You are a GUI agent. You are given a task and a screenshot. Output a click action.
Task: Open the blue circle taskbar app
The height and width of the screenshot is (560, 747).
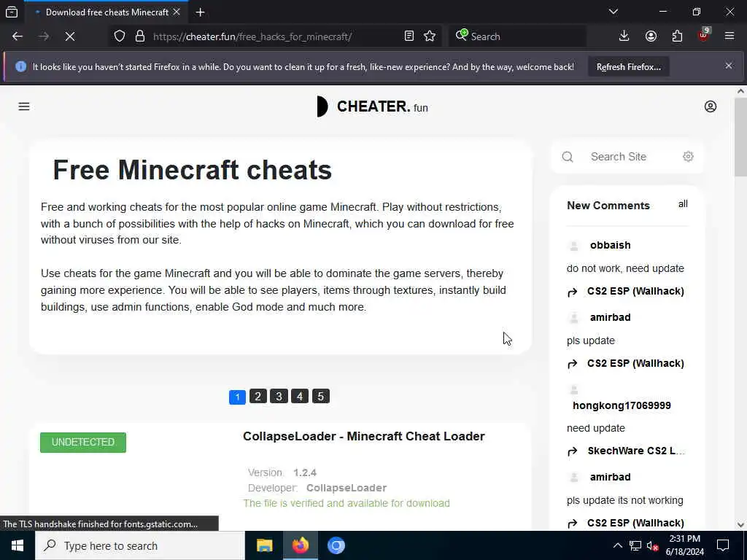(x=336, y=545)
